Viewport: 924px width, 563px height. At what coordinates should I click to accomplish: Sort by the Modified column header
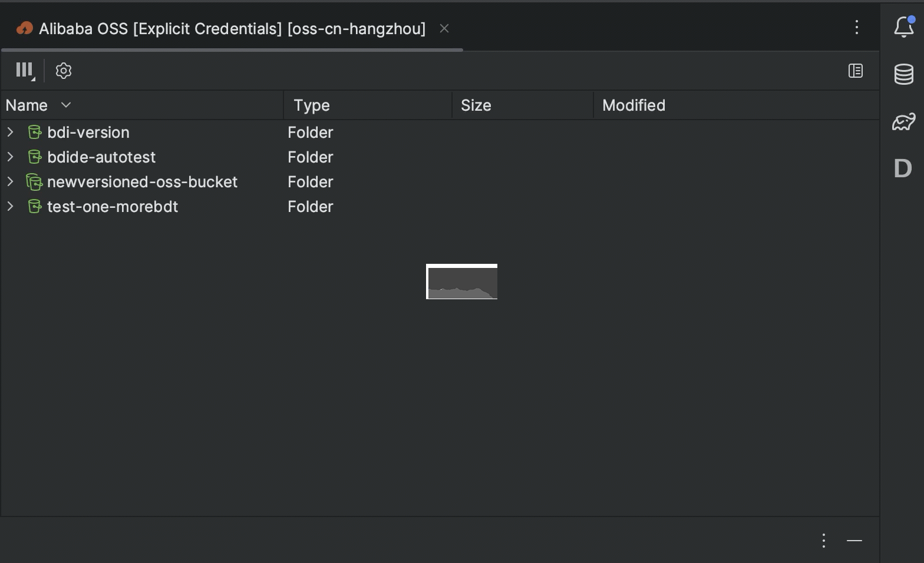(633, 105)
